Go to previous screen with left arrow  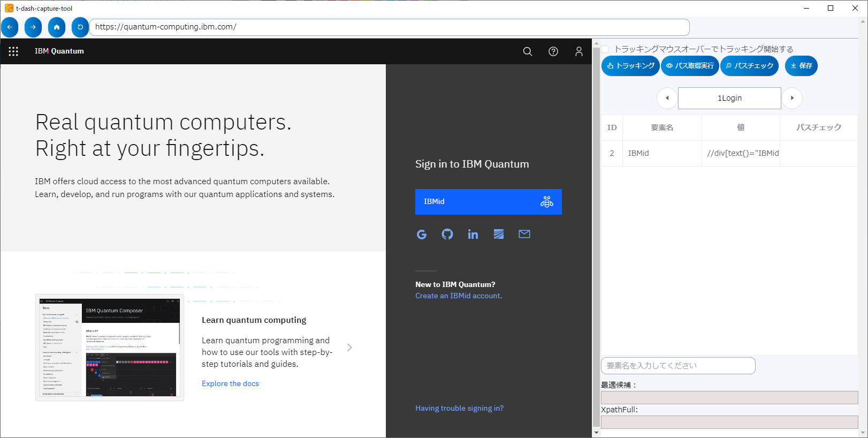(667, 98)
